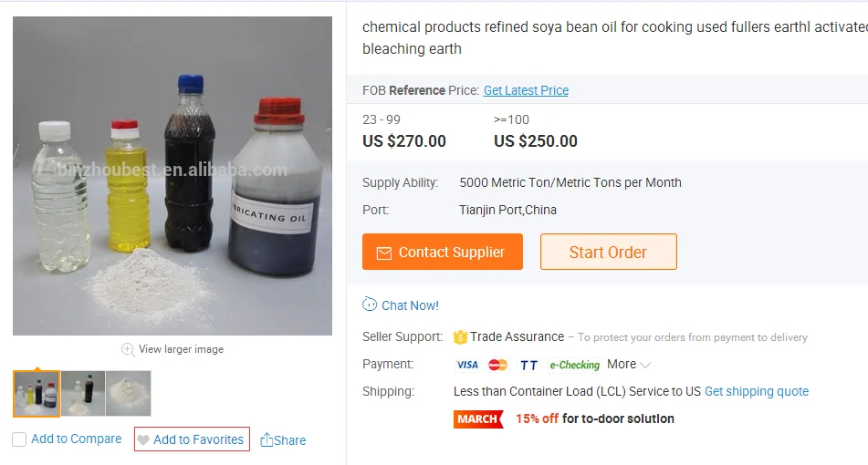Tick the Add to Compare checkbox
The height and width of the screenshot is (465, 868).
pyautogui.click(x=19, y=439)
